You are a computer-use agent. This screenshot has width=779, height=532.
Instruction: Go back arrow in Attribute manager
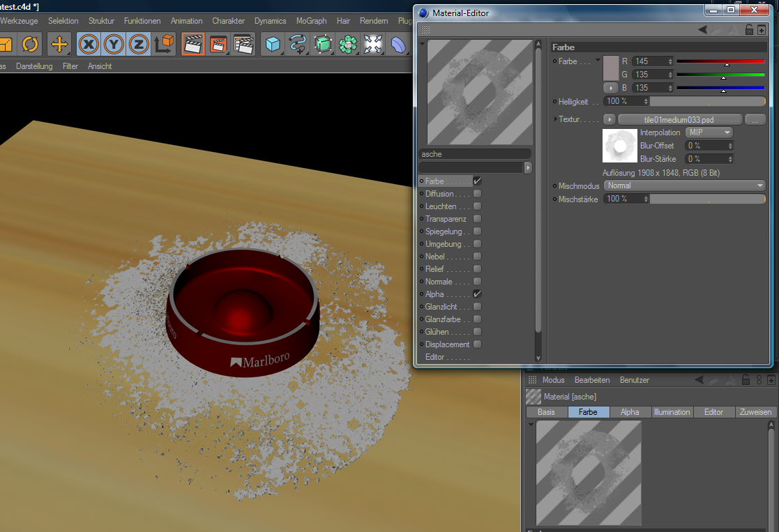coord(699,380)
